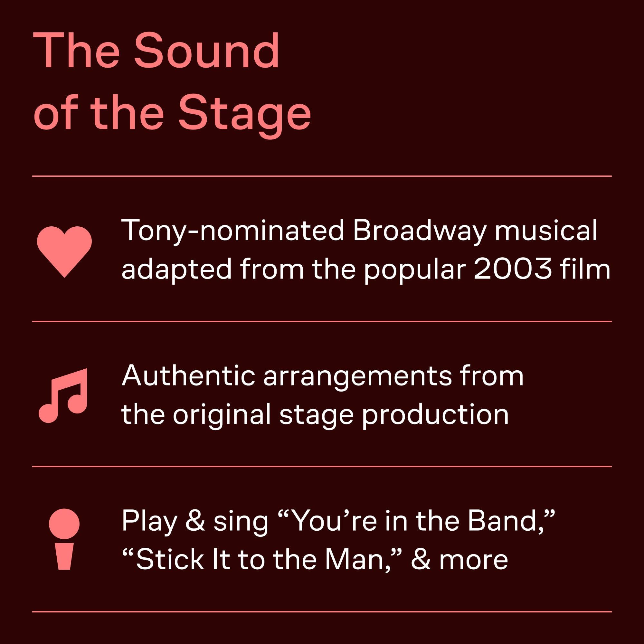Click 'the original stage production' text line
Screen dimensions: 644x644
click(315, 415)
